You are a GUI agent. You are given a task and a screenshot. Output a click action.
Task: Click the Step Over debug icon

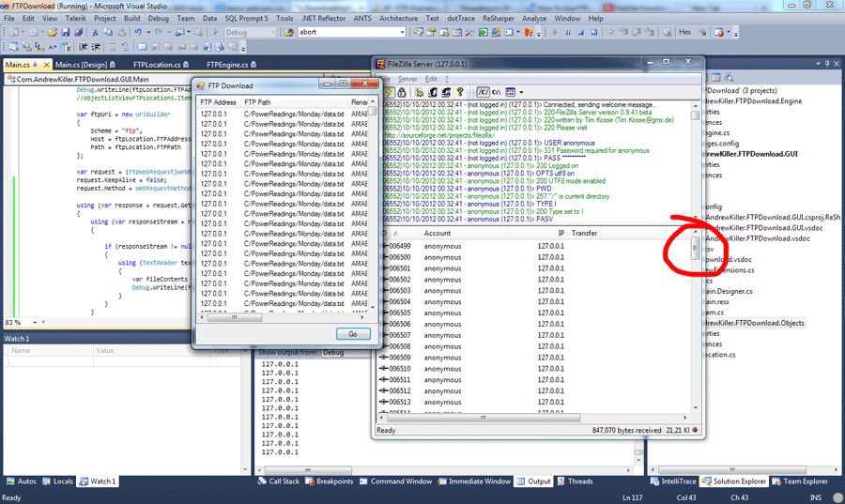click(637, 32)
